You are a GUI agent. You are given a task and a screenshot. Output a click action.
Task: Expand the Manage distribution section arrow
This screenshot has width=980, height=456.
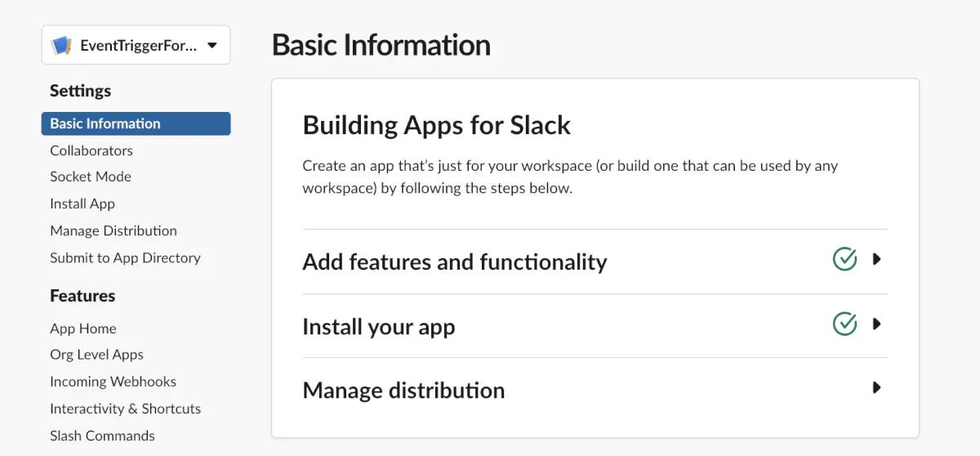click(x=876, y=388)
